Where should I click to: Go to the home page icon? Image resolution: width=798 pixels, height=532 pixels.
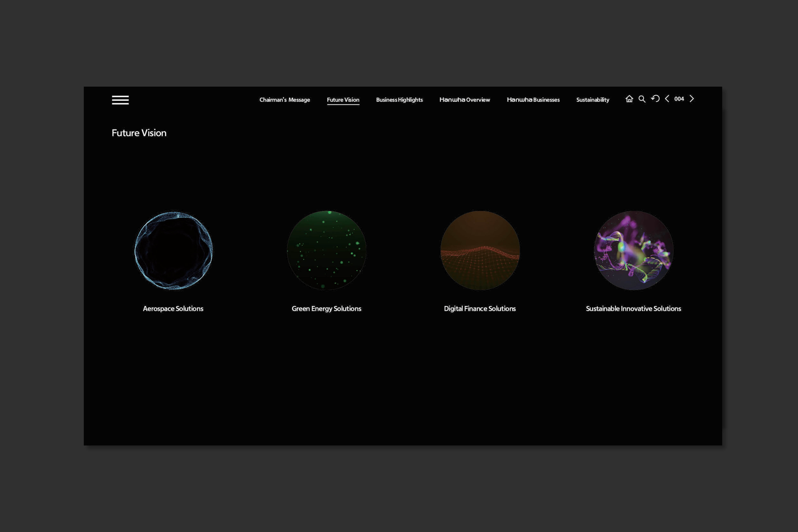tap(629, 99)
